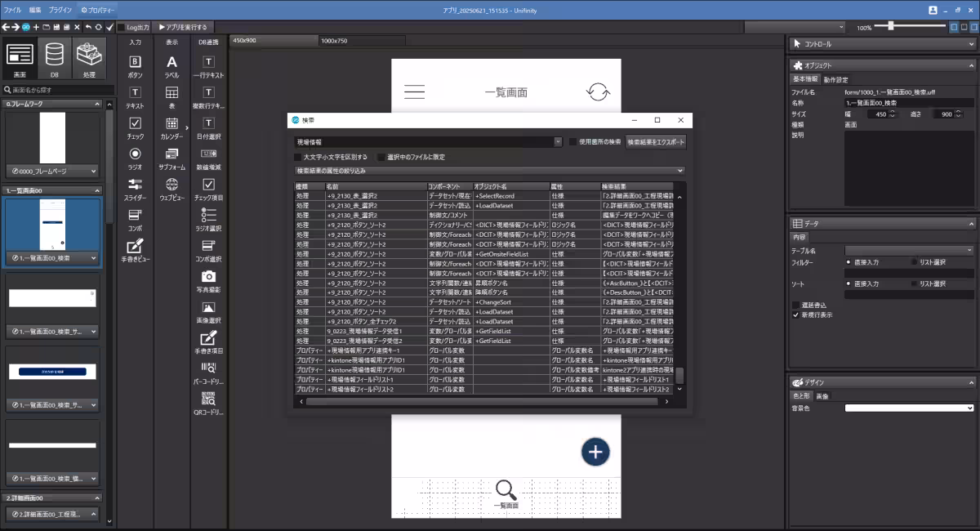Enable the Log出力 checkbox
980x531 pixels.
click(122, 27)
